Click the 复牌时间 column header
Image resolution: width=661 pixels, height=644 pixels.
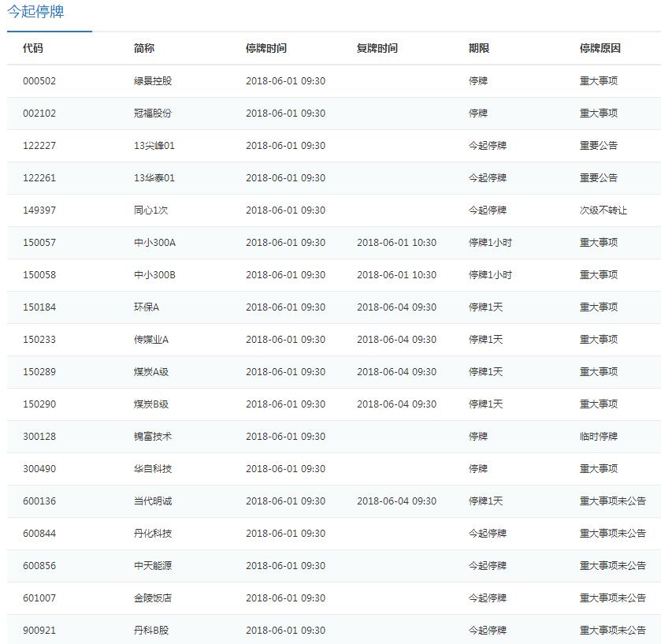[377, 48]
